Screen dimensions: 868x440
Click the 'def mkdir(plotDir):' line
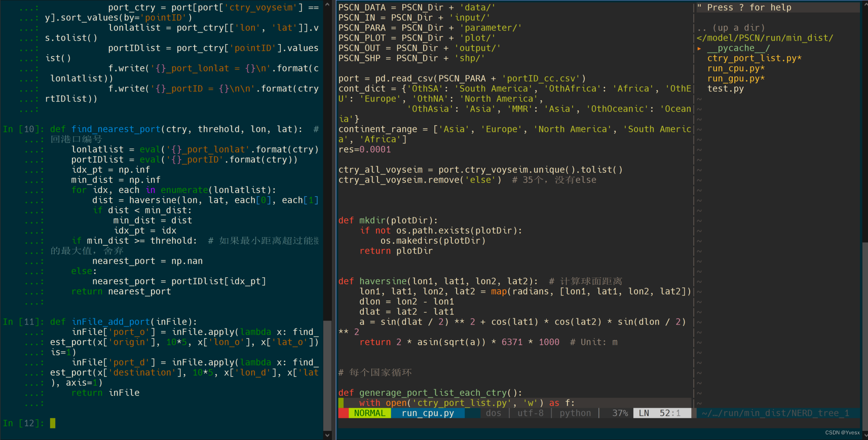[388, 221]
